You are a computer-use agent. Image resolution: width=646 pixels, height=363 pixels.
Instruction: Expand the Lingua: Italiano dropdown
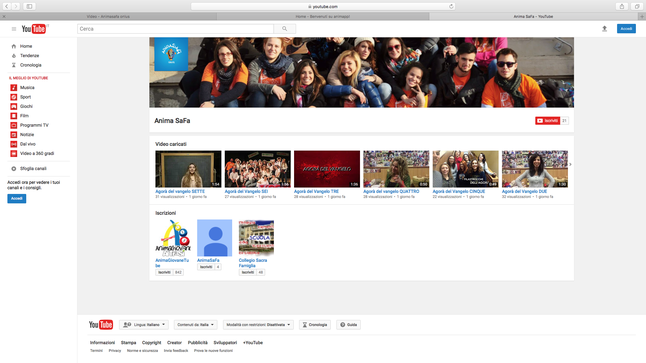coord(144,325)
